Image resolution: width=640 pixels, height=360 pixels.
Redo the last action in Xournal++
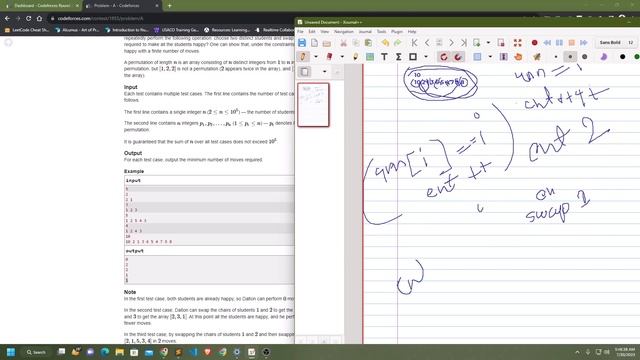[397, 43]
